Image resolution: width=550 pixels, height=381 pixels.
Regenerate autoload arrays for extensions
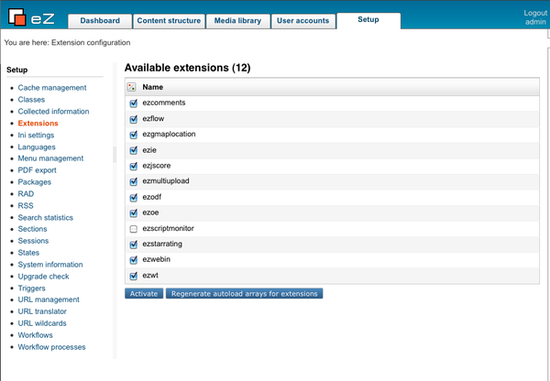click(244, 294)
